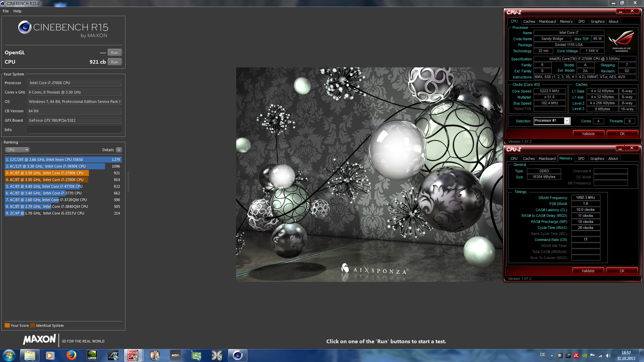The height and width of the screenshot is (362, 644).
Task: Select the Core i5-3317U ranking row
Action: 63,213
